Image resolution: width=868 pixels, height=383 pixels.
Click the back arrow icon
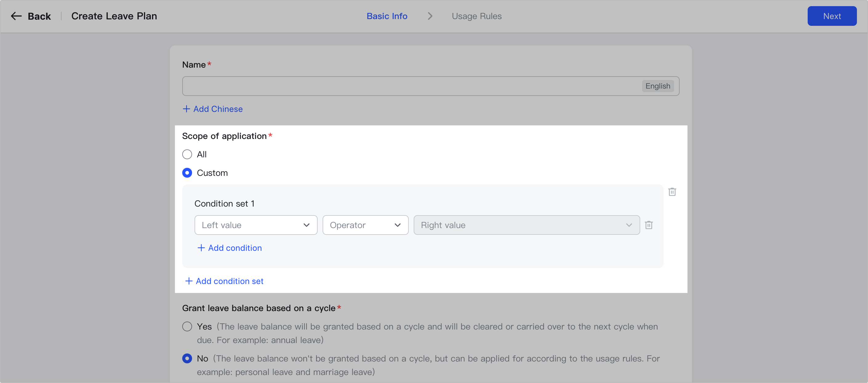pyautogui.click(x=16, y=16)
